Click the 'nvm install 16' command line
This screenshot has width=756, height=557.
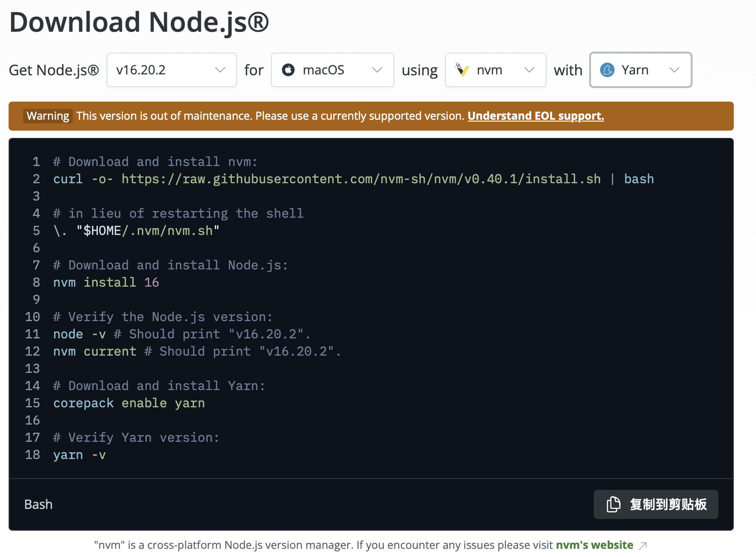(106, 283)
